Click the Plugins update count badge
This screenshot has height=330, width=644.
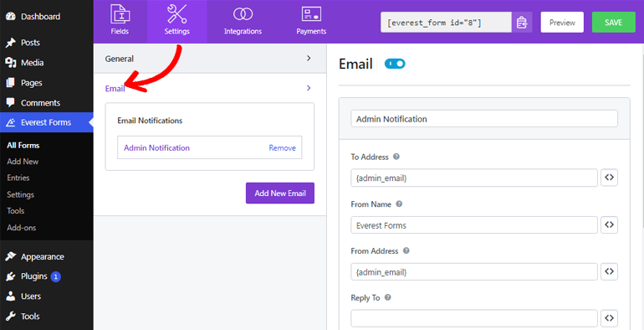(x=56, y=276)
